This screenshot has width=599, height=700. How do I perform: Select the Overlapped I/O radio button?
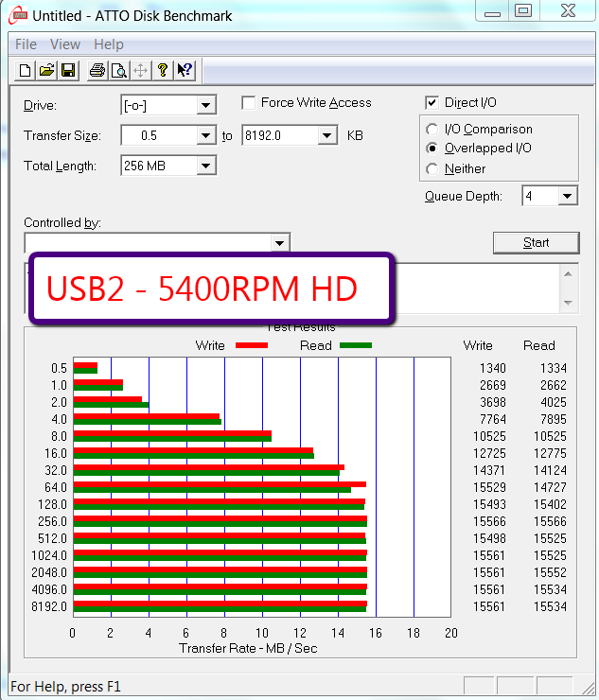432,149
